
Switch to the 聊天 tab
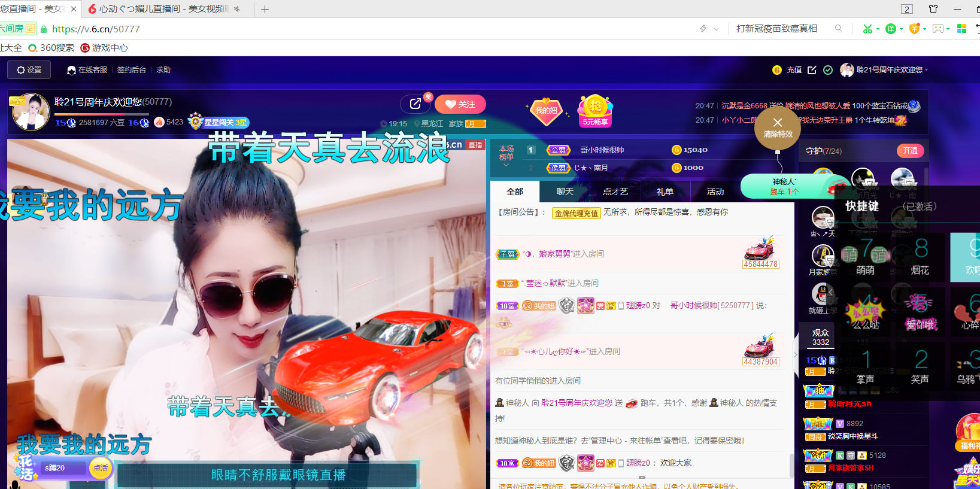pos(565,192)
